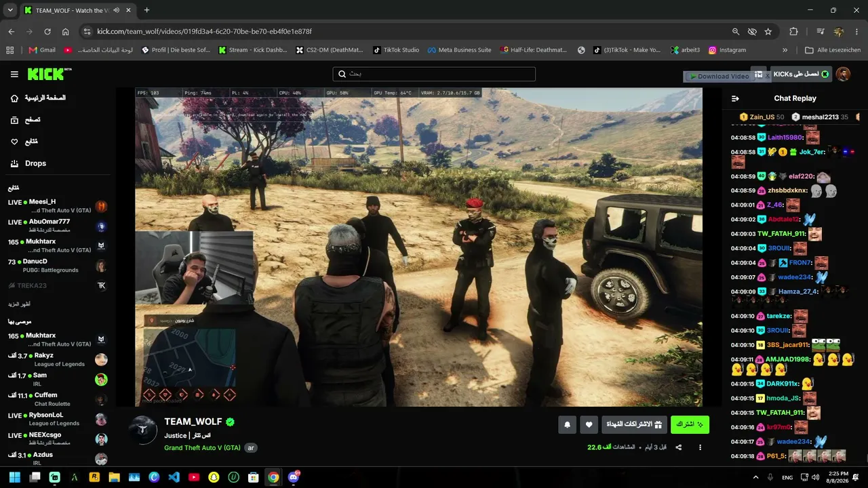
Task: Open Meesi_H live channel in sidebar
Action: (x=58, y=206)
